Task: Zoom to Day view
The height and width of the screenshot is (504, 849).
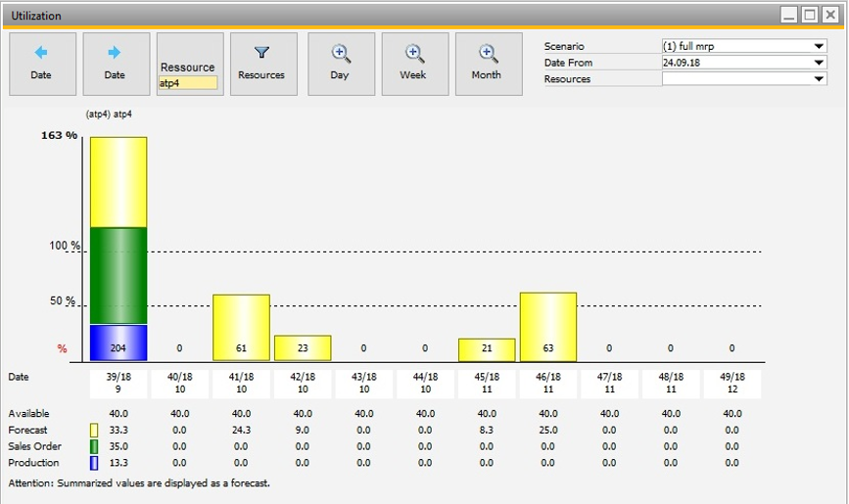Action: pyautogui.click(x=339, y=64)
